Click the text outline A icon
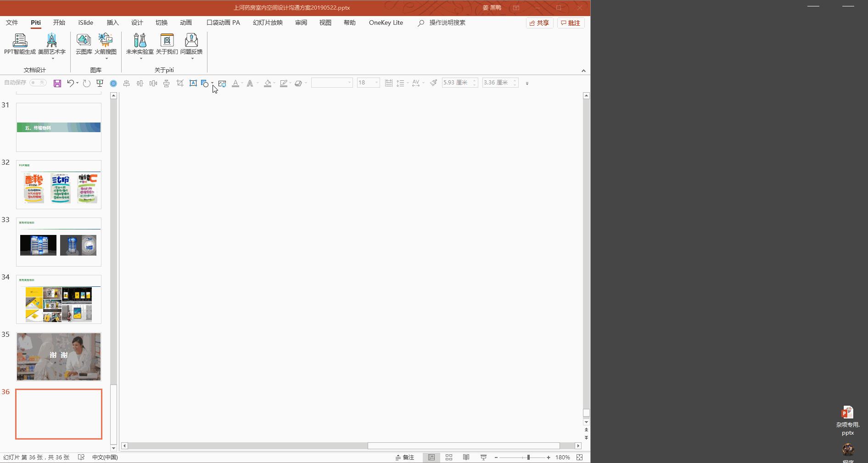Image resolution: width=868 pixels, height=463 pixels. click(250, 83)
